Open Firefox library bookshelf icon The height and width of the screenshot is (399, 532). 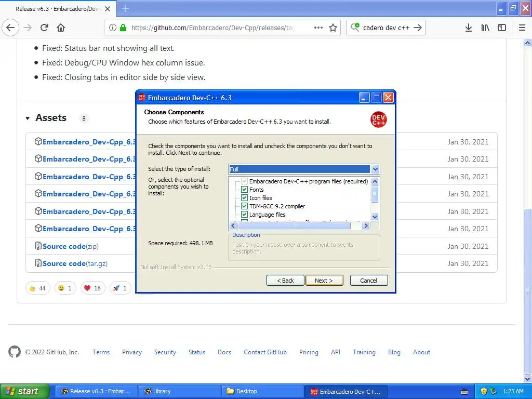485,28
